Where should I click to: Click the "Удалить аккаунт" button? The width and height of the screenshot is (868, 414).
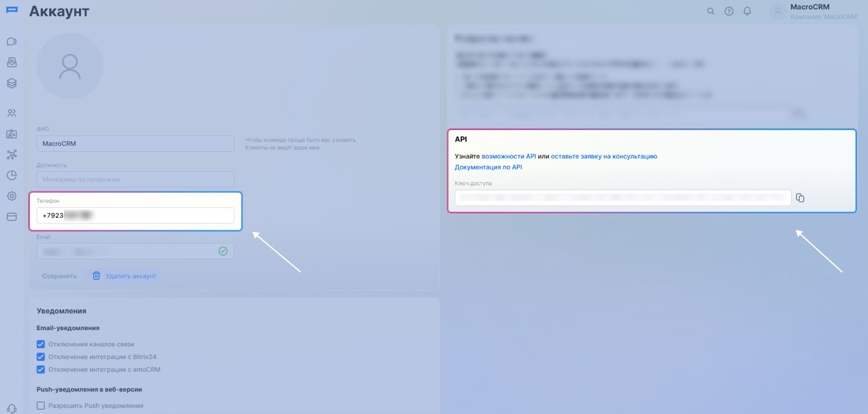point(124,276)
